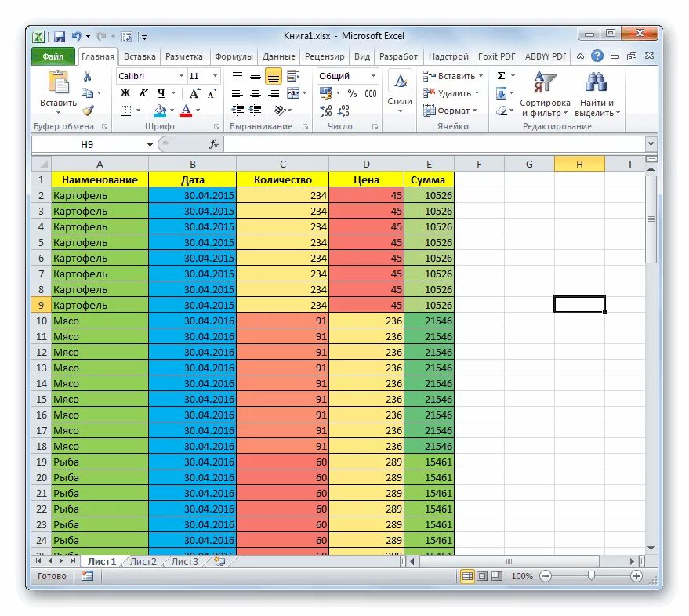Expand the Name Box dropdown showing H9
This screenshot has height=616, width=689.
click(x=150, y=144)
